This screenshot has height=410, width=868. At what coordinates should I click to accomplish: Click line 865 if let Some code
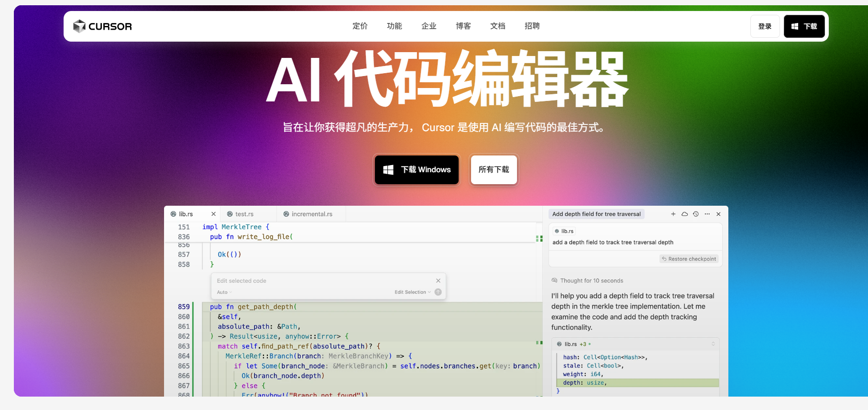click(x=387, y=366)
